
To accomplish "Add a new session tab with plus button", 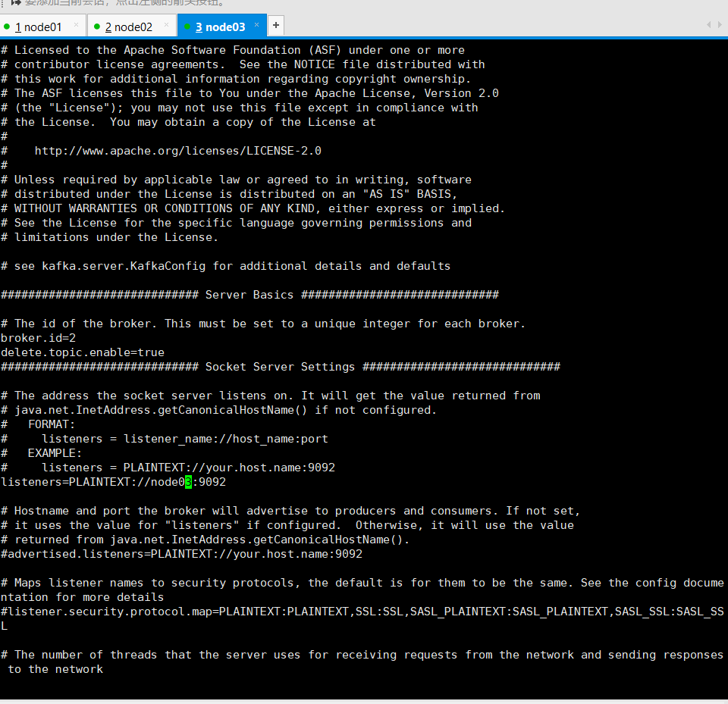I will (276, 25).
